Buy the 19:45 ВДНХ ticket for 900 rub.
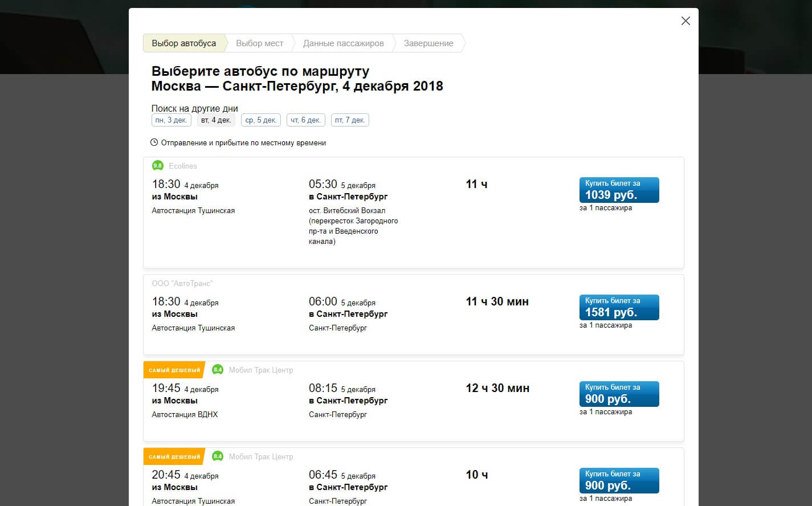 pyautogui.click(x=619, y=394)
